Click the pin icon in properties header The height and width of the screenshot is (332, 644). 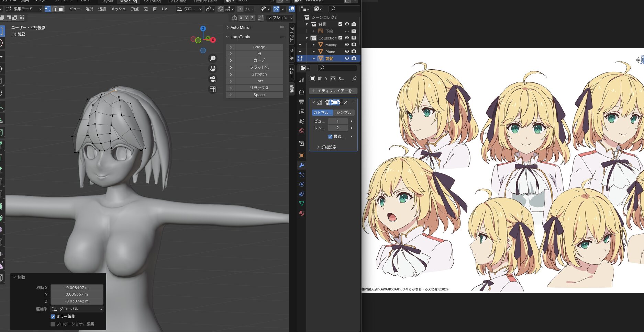pyautogui.click(x=354, y=79)
